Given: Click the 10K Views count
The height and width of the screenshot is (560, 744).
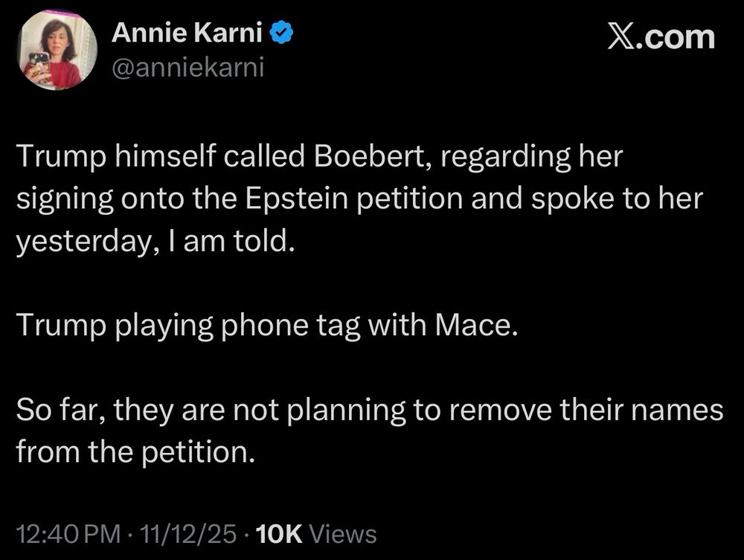Looking at the screenshot, I should pyautogui.click(x=315, y=533).
